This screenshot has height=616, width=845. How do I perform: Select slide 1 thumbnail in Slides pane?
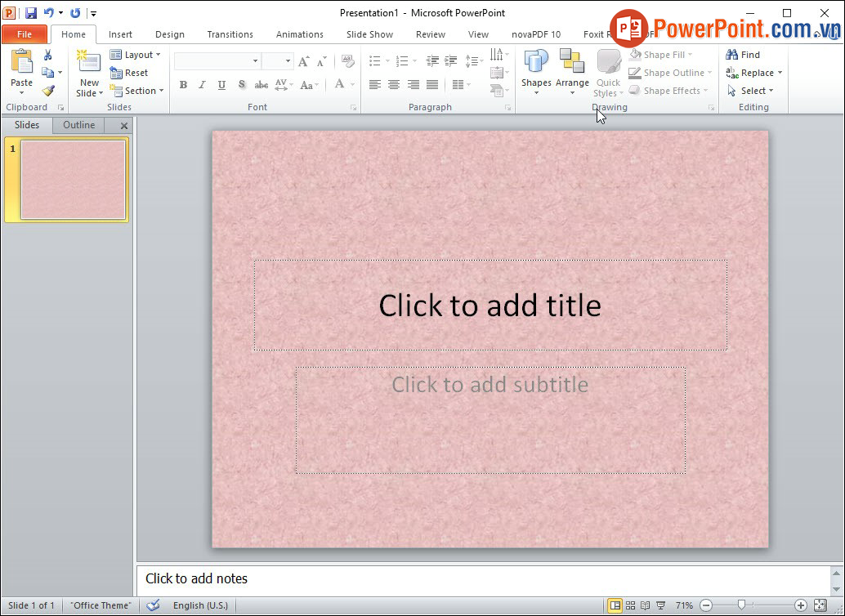point(73,180)
